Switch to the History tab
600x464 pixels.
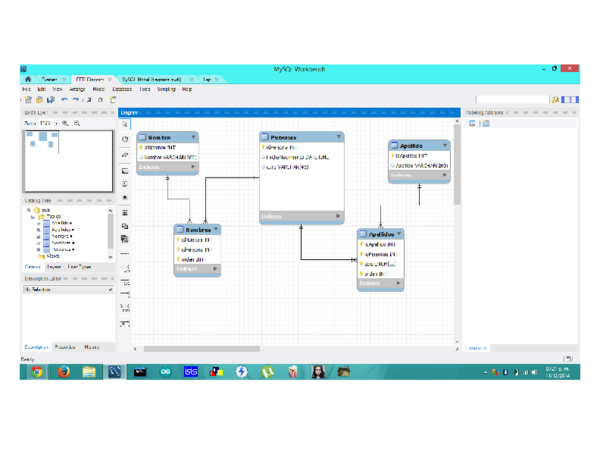(x=92, y=347)
